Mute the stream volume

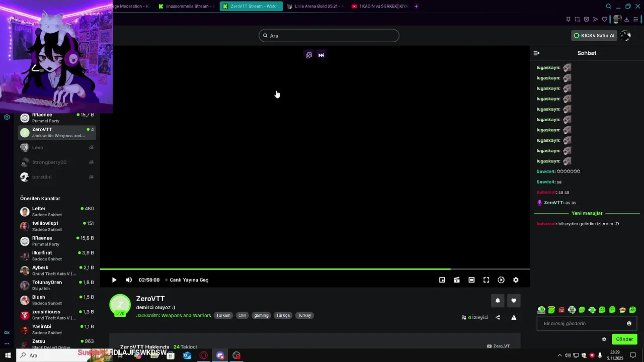129,280
